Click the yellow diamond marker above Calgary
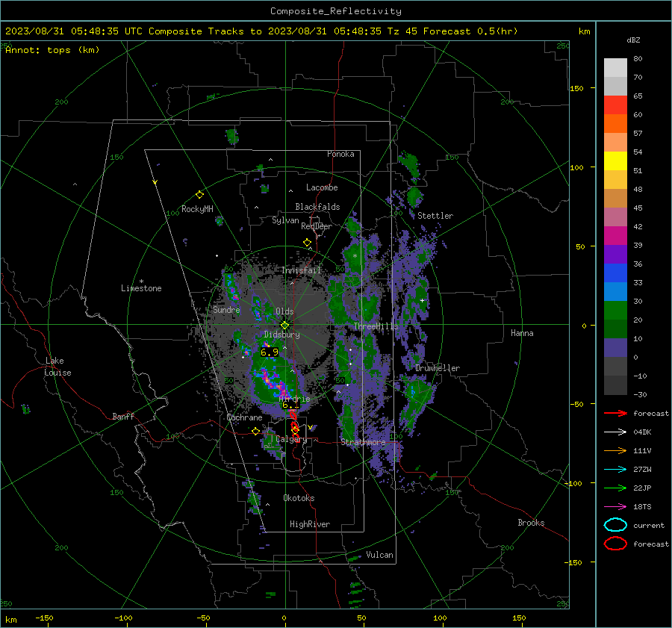Image resolution: width=672 pixels, height=628 pixels. [295, 429]
